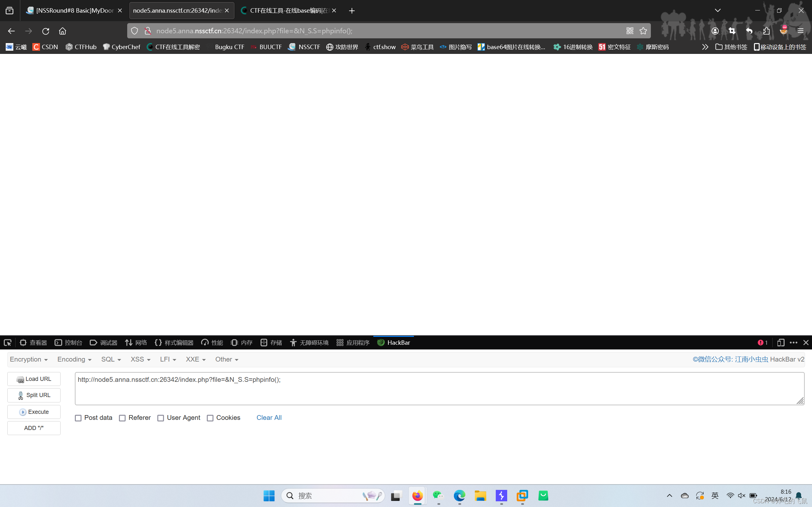Open the Firefox hamburger menu icon
This screenshot has height=507, width=812.
pos(801,31)
